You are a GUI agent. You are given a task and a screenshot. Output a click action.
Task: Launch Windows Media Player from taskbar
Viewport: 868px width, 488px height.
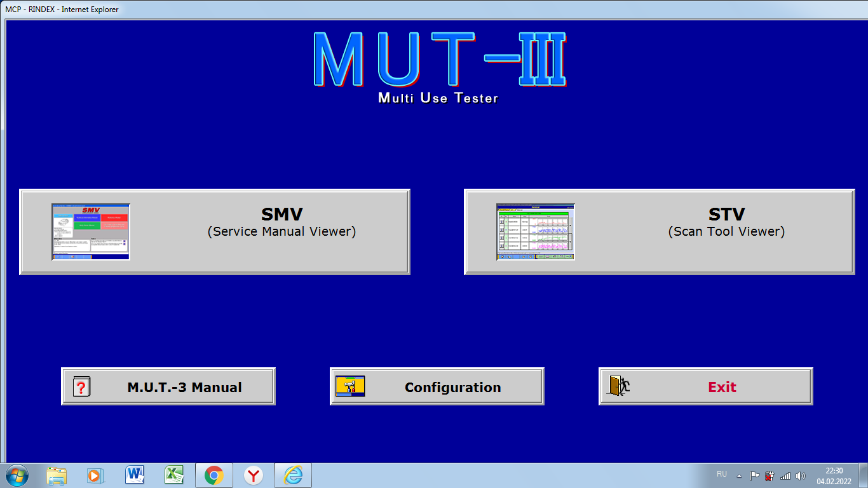[95, 475]
